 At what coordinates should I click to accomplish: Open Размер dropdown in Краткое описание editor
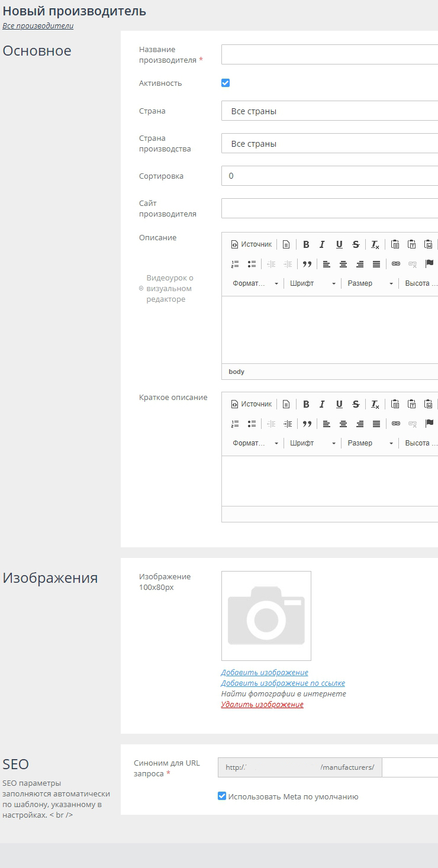pos(371,443)
